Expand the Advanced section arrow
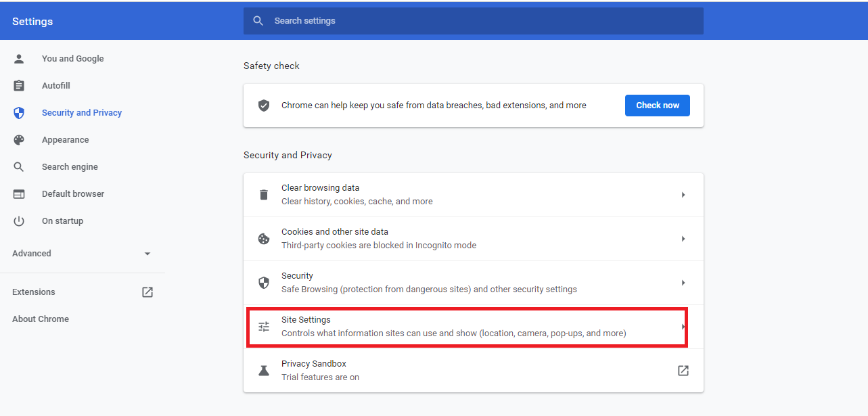The width and height of the screenshot is (868, 416). click(x=147, y=254)
